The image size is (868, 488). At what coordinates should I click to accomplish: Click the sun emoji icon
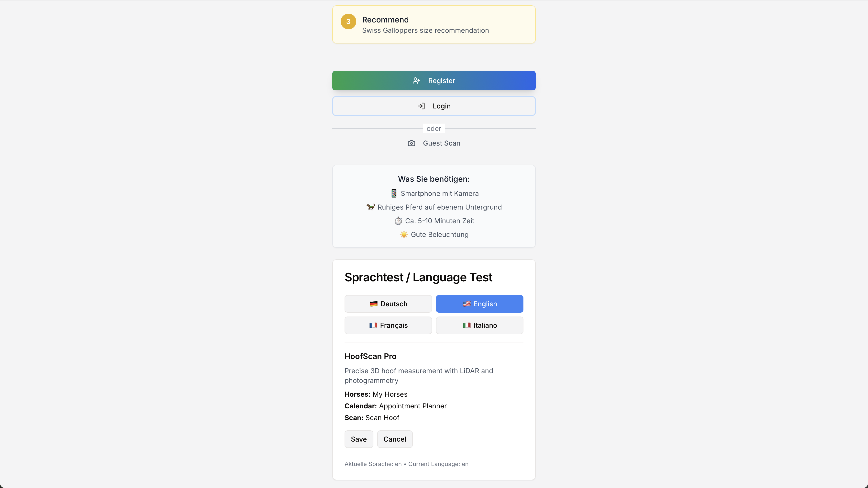(x=404, y=234)
